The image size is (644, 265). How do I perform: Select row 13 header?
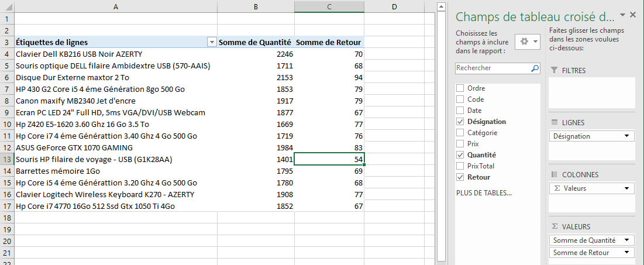point(7,159)
